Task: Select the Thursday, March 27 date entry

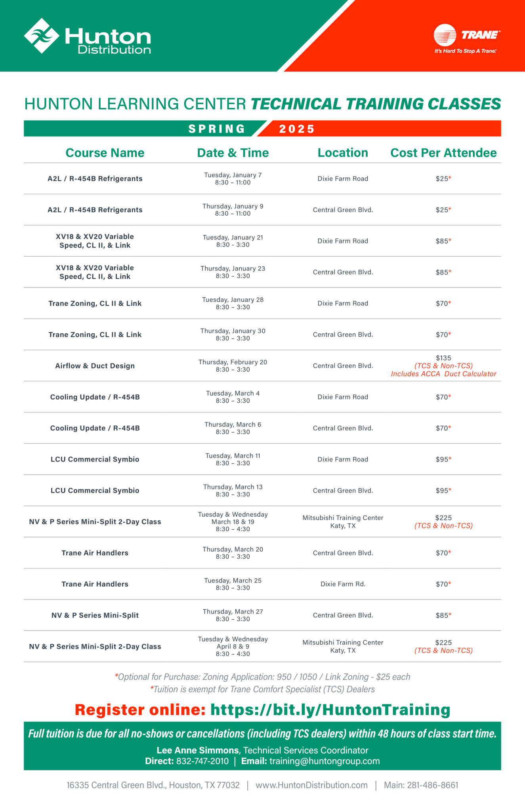Action: click(233, 611)
